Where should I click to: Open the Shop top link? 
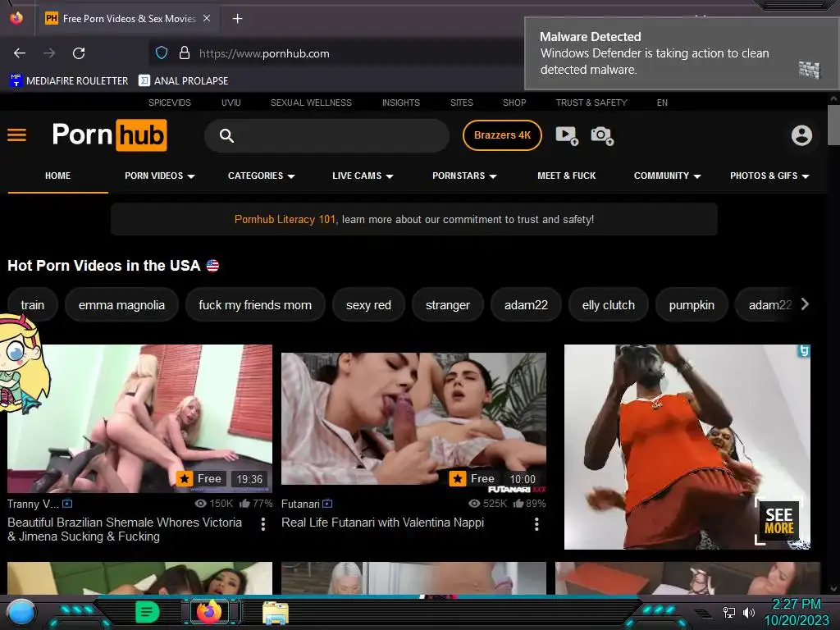[514, 103]
